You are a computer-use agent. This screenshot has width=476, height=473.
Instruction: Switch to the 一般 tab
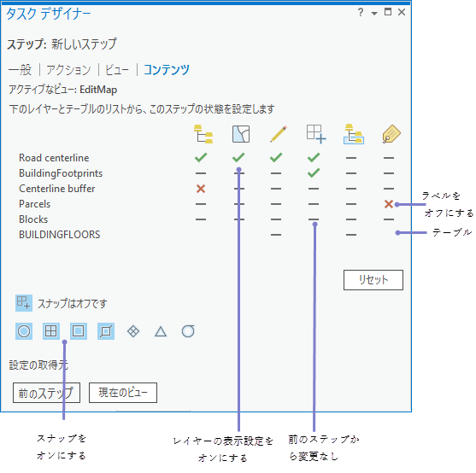20,70
